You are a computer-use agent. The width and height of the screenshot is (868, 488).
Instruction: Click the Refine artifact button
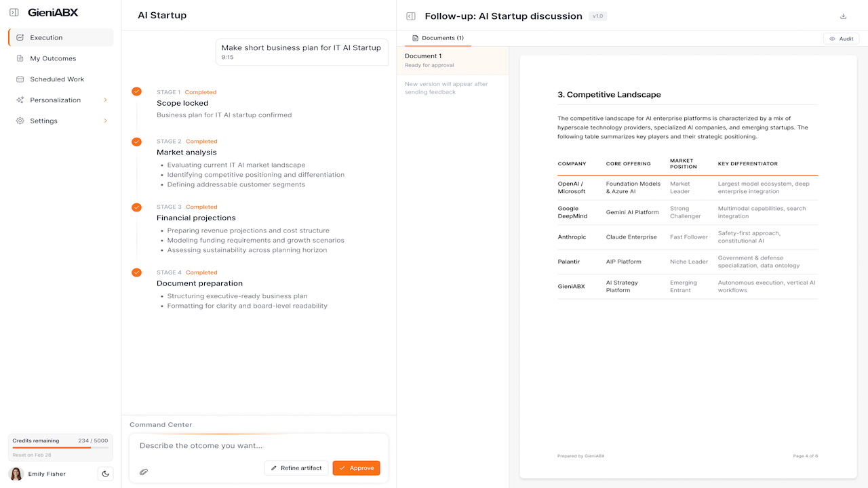tap(296, 468)
